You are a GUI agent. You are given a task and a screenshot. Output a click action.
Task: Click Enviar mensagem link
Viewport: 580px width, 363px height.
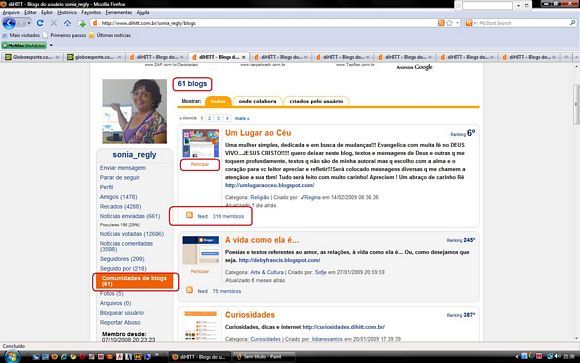click(123, 168)
